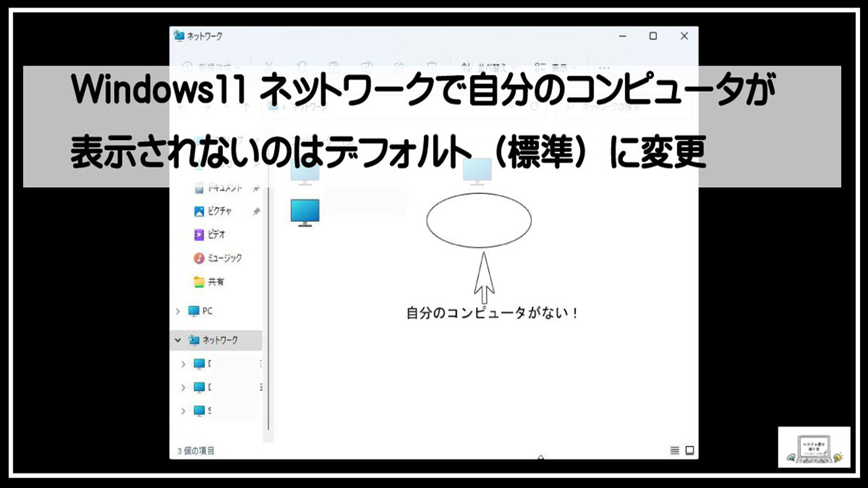Viewport: 868px width, 488px height.
Task: Click the Copy toolbar icon
Action: [x=302, y=67]
